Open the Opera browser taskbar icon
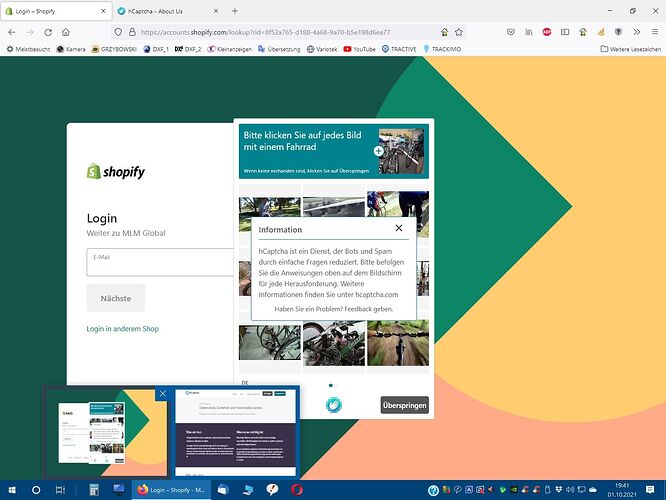The image size is (666, 500). (297, 490)
